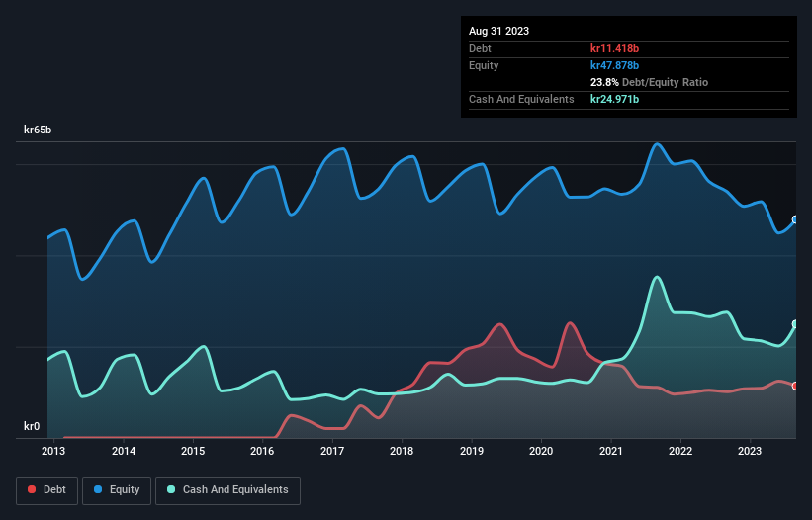Click the 2021 x-axis year label

point(611,452)
